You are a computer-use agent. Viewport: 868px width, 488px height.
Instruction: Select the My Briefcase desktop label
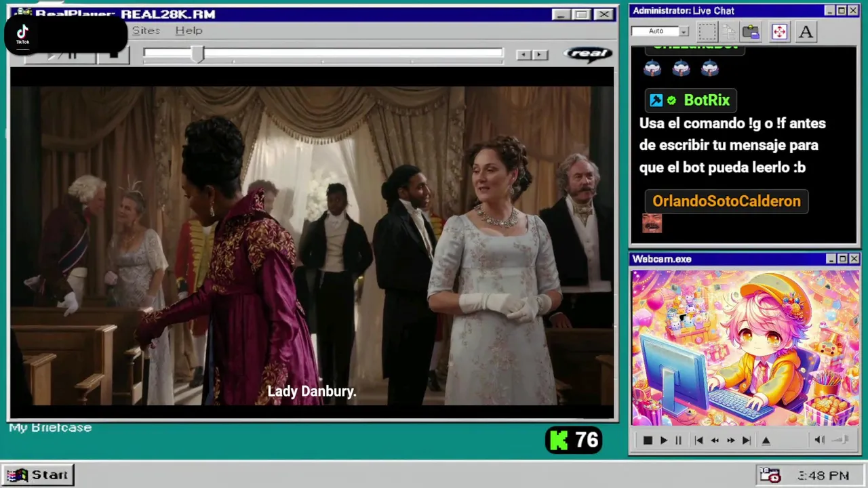[50, 428]
